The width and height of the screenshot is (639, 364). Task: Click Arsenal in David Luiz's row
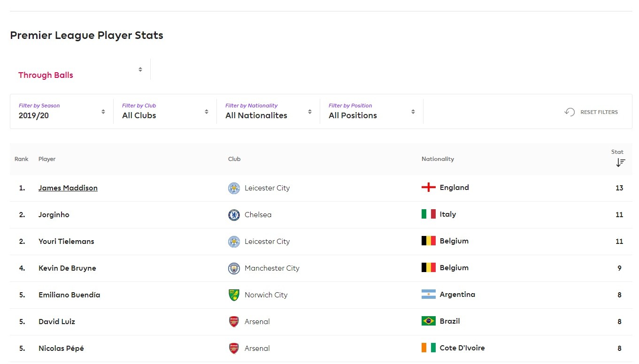257,322
